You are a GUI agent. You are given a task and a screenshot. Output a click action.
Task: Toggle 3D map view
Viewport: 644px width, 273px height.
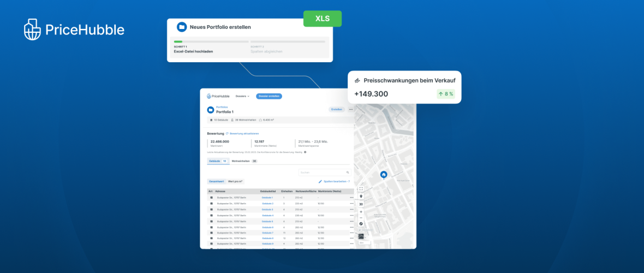361,204
